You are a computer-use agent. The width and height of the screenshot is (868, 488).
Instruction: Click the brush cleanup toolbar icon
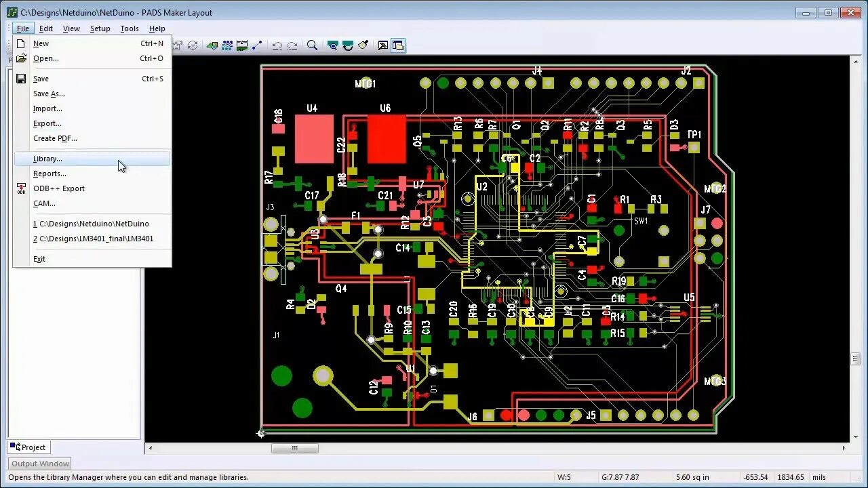tap(363, 45)
